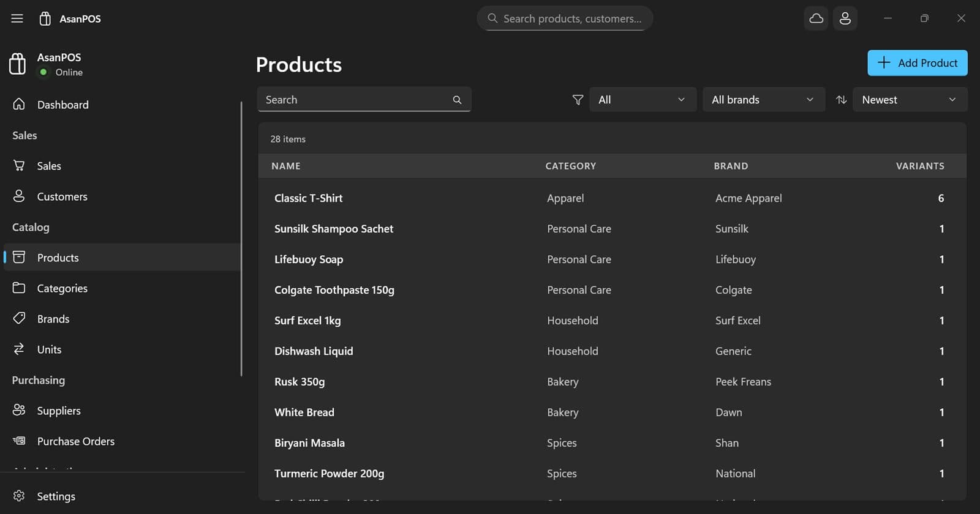Go to Dashboard
Viewport: 980px width, 514px height.
pos(123,105)
